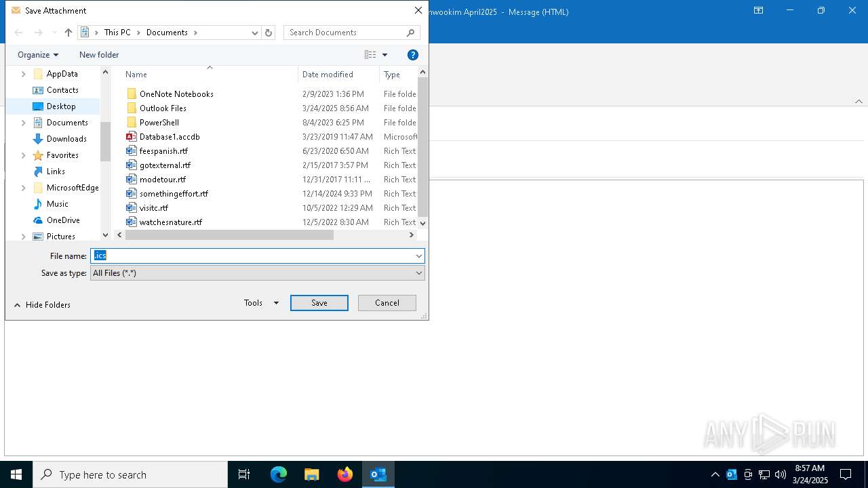
Task: Open Task View on the taskbar
Action: click(244, 474)
